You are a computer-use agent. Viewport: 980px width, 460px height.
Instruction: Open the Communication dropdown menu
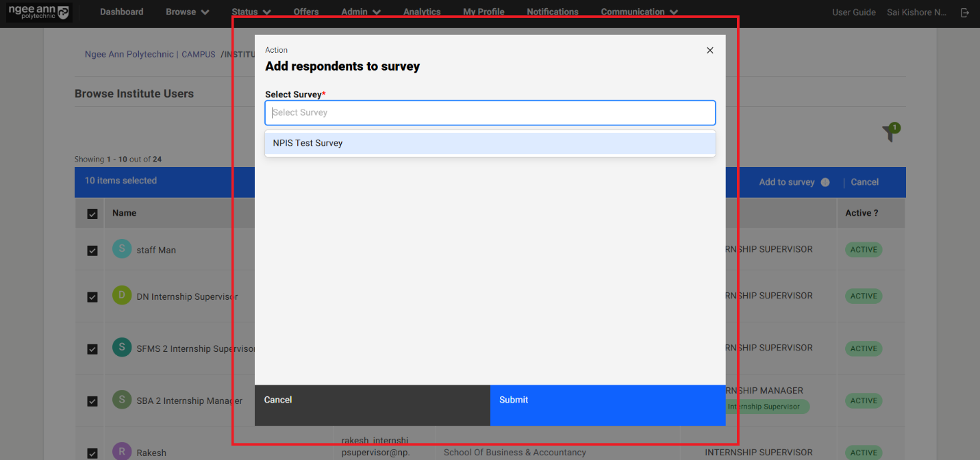tap(639, 12)
